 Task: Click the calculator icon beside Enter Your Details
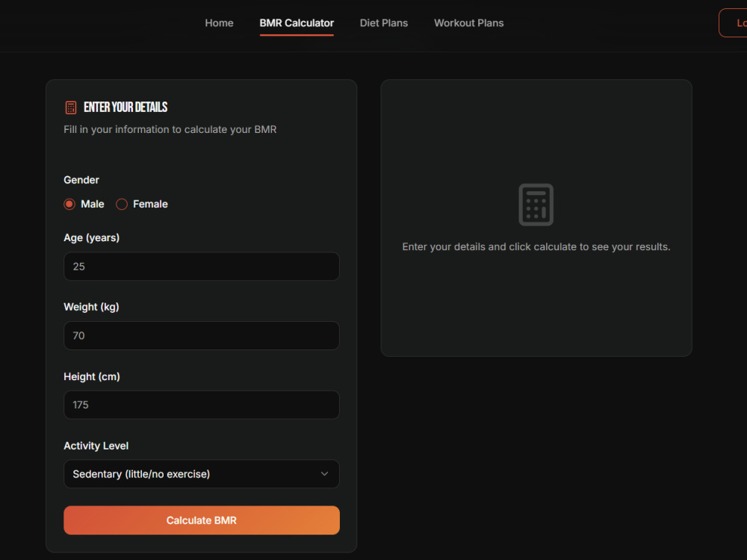pos(70,107)
